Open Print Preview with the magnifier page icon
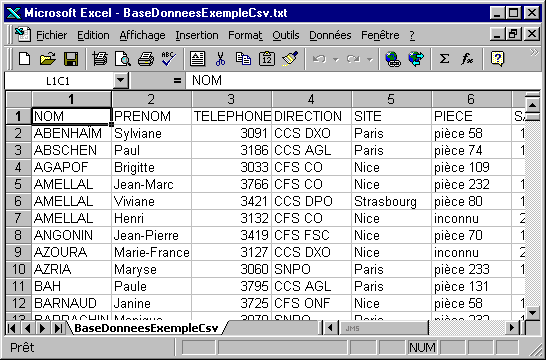 pos(123,58)
